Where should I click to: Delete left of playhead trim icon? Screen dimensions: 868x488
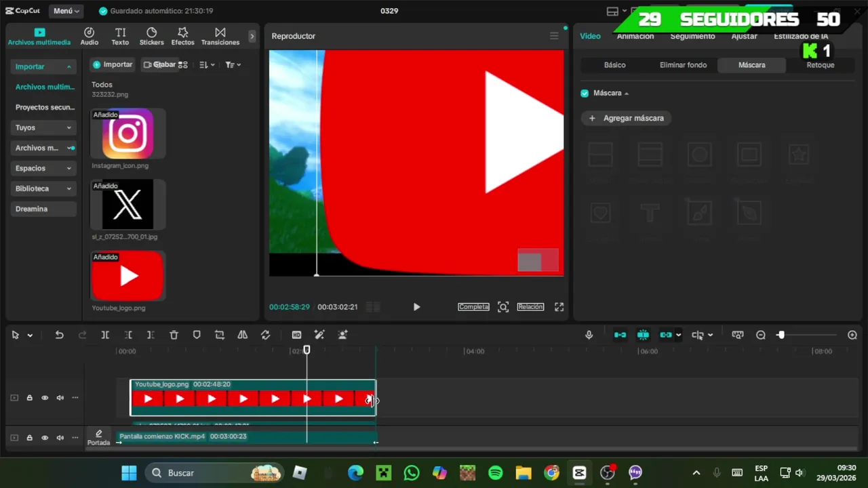(128, 335)
